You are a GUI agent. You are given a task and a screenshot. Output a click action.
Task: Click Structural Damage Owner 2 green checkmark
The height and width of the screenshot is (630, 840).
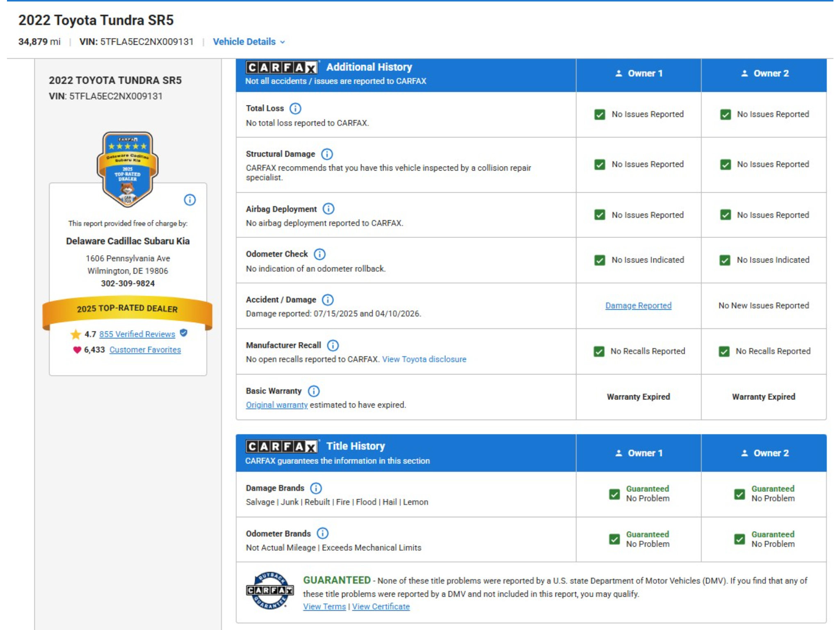coord(726,164)
